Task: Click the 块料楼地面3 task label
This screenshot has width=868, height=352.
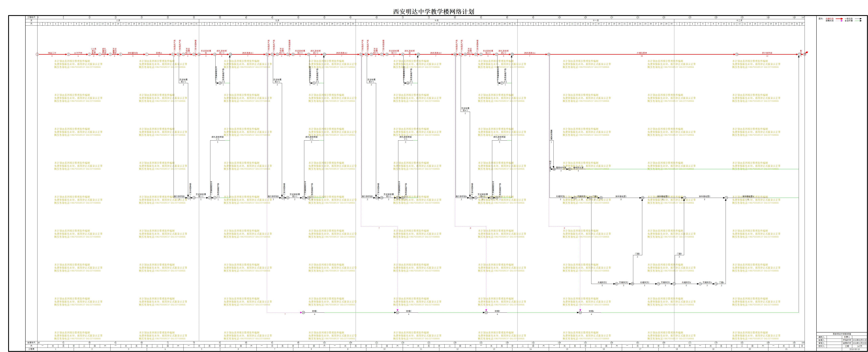Action: (x=705, y=196)
